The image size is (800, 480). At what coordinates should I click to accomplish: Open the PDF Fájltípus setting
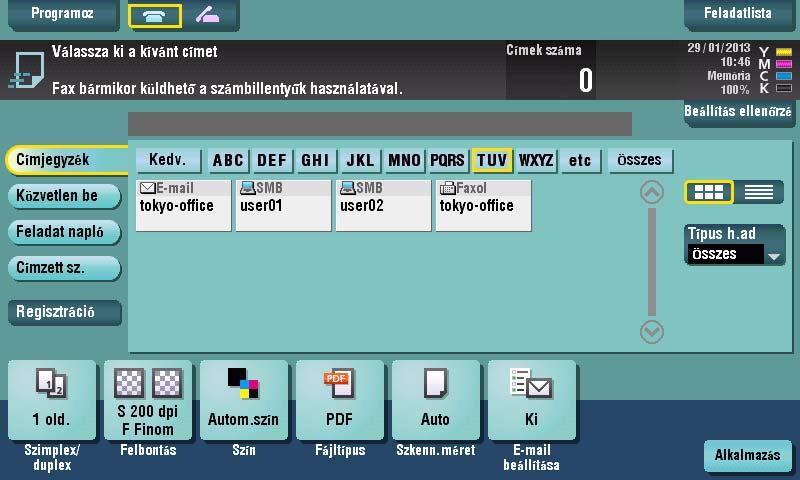[x=340, y=400]
